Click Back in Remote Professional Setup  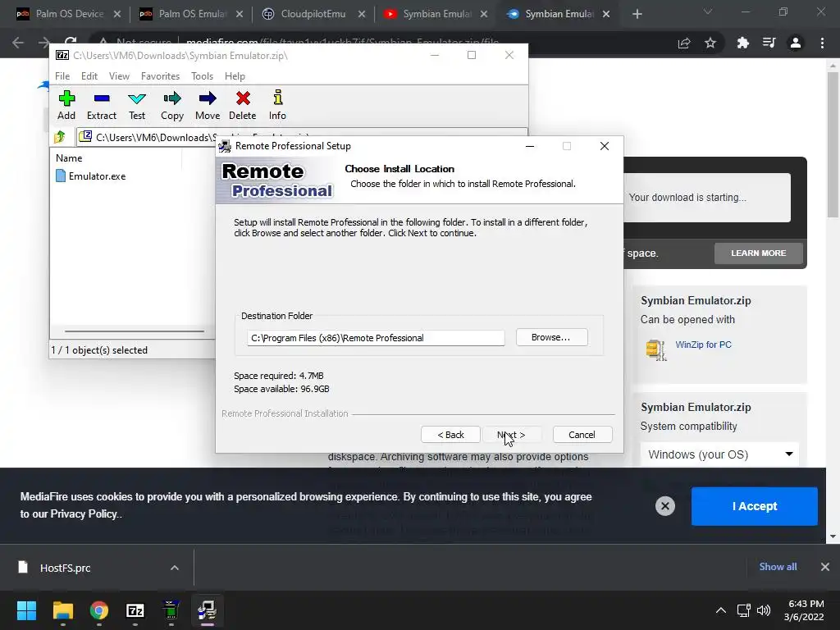coord(450,435)
